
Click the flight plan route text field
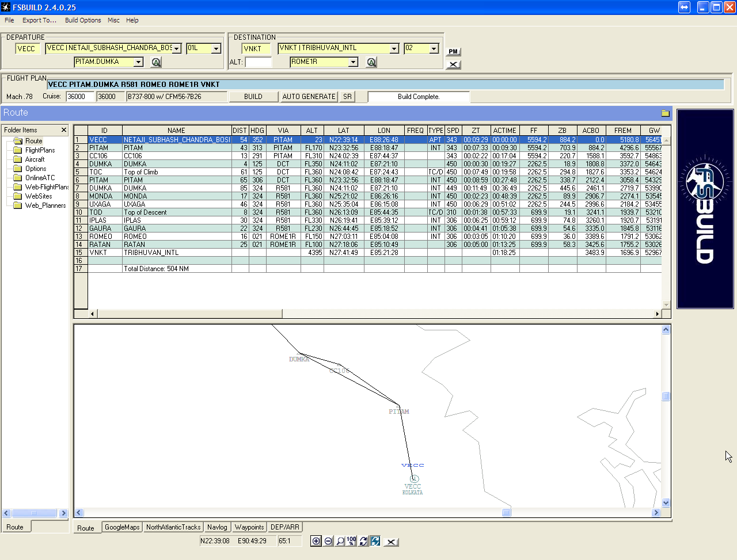coord(385,85)
